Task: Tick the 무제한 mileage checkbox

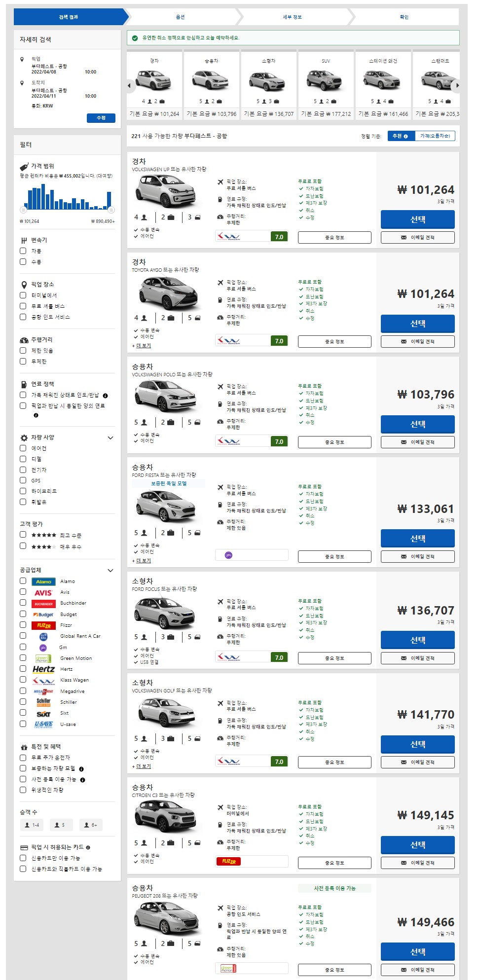Action: tap(23, 361)
